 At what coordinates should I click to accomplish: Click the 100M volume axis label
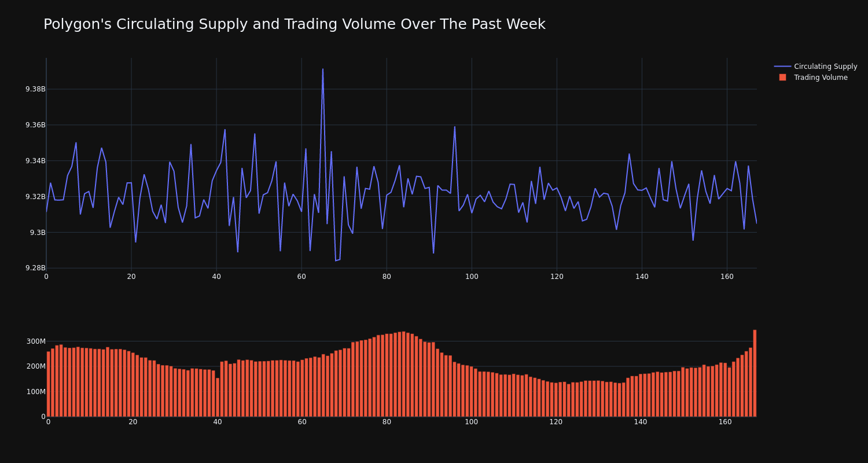35,392
